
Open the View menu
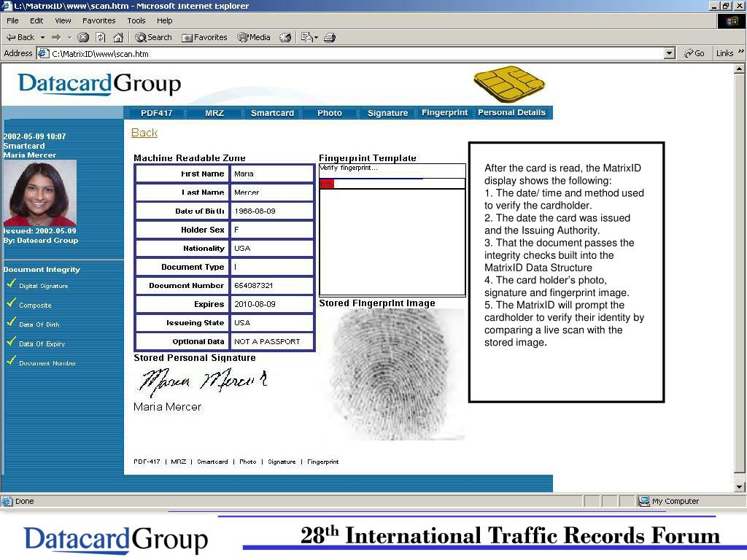pyautogui.click(x=63, y=20)
